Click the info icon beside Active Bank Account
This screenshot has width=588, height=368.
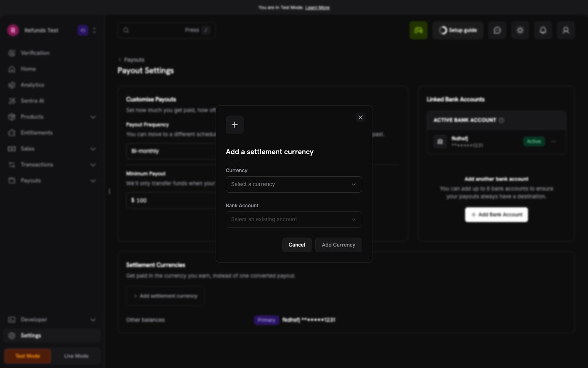pos(501,120)
